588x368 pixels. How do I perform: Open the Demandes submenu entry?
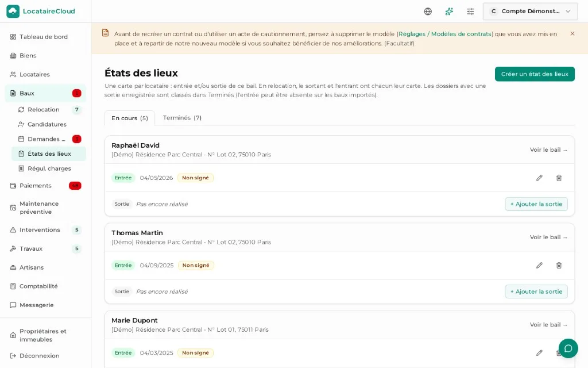pos(49,139)
